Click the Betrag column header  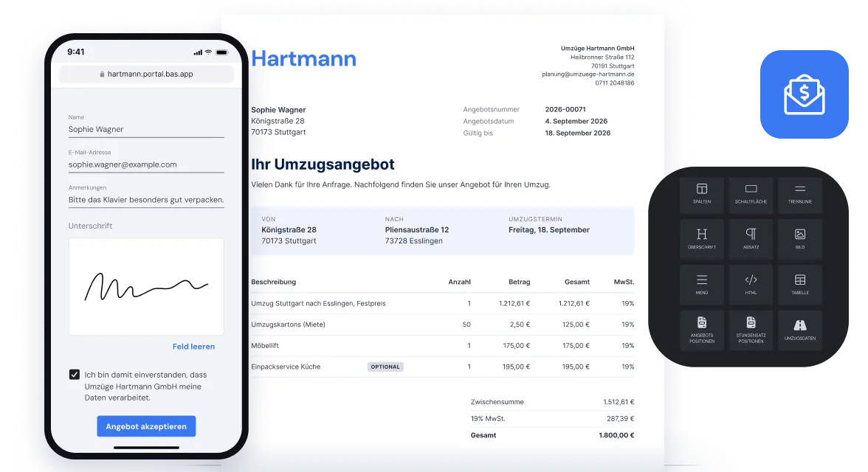520,282
